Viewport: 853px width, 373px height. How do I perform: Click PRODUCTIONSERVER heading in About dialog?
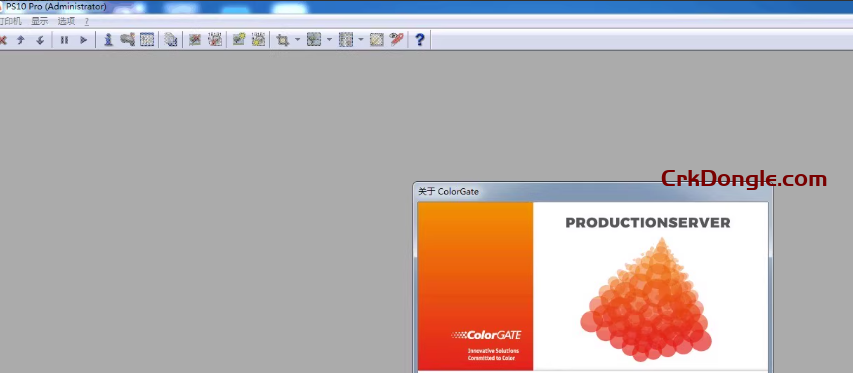(x=648, y=223)
